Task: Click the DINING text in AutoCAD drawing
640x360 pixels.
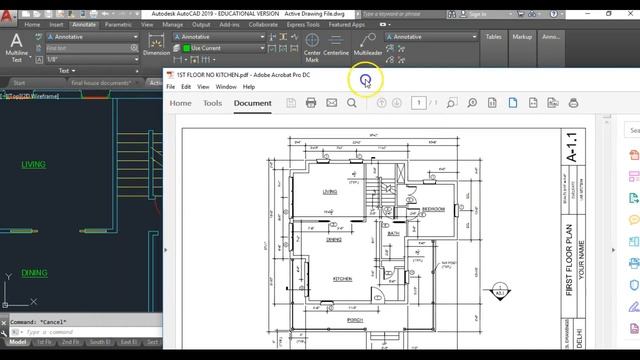Action: click(34, 273)
